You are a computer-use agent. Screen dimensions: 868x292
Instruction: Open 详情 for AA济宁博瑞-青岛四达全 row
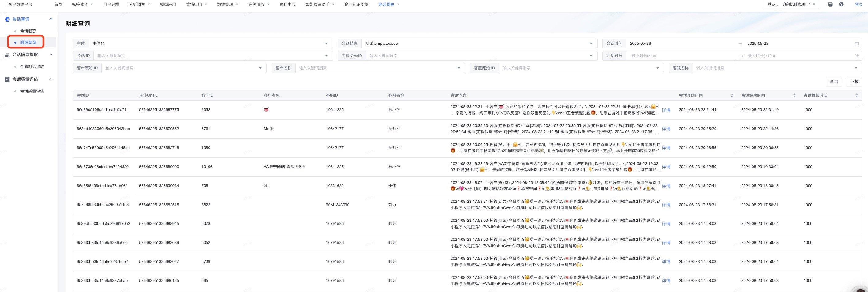(x=666, y=167)
